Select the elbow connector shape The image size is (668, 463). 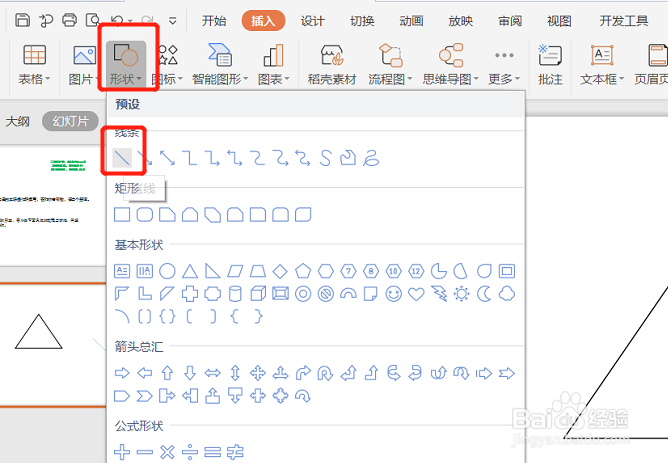190,158
